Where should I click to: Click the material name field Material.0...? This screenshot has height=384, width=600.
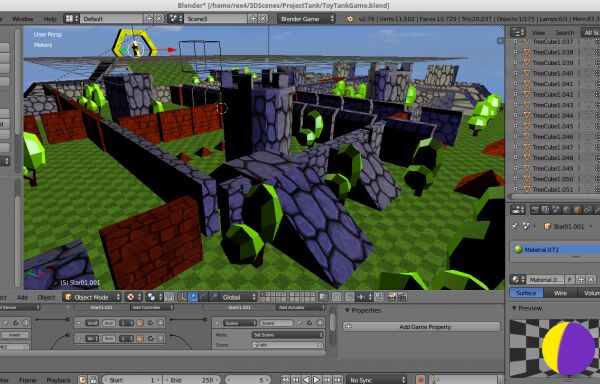coord(545,280)
